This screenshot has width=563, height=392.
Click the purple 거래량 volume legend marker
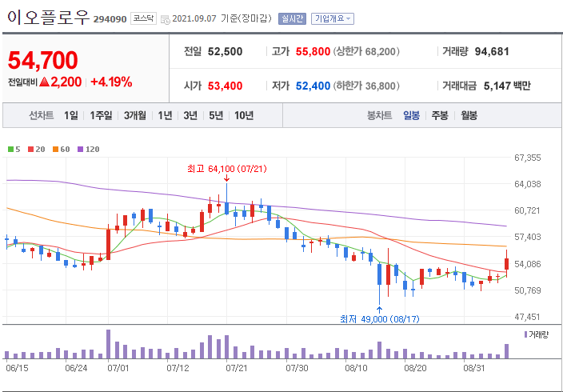point(525,334)
